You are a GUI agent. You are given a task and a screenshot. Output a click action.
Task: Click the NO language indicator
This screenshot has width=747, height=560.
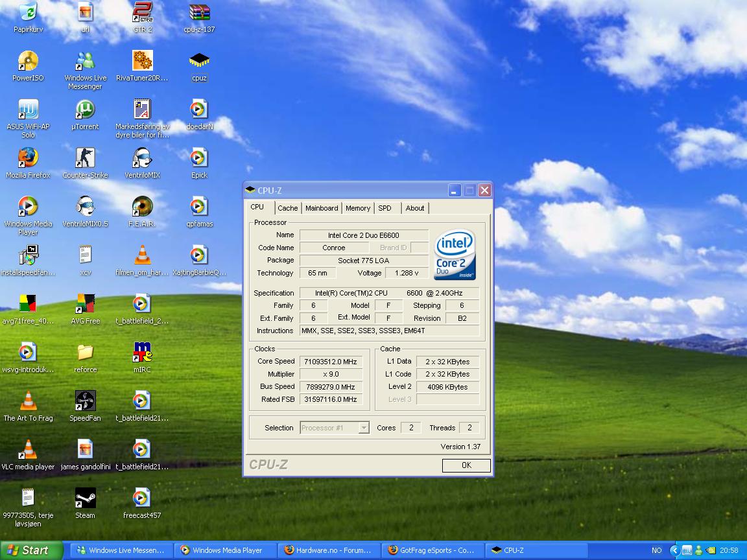coord(656,550)
